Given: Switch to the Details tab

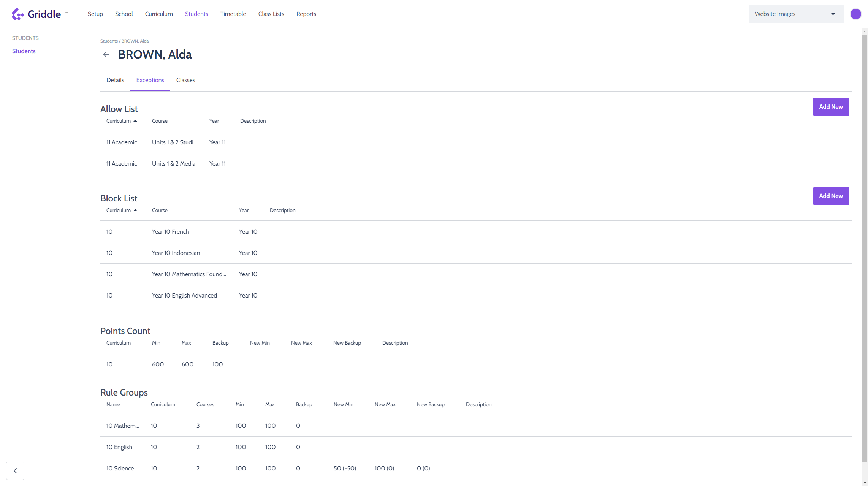Looking at the screenshot, I should (115, 80).
